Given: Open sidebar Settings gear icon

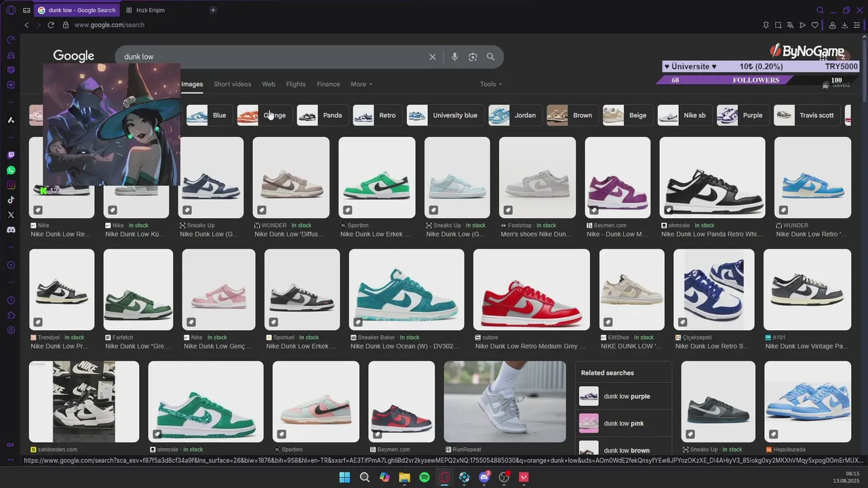Looking at the screenshot, I should (11, 330).
